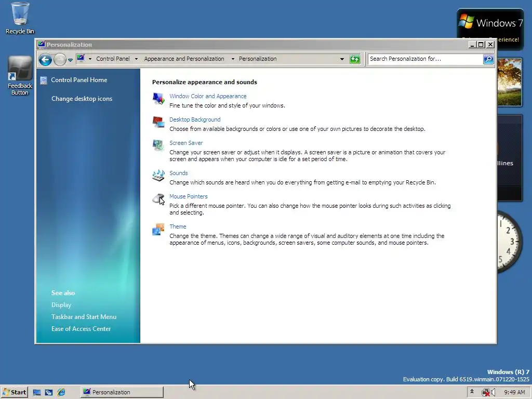Select Appearance and Personalization breadcrumb
This screenshot has height=399, width=532.
pyautogui.click(x=184, y=59)
